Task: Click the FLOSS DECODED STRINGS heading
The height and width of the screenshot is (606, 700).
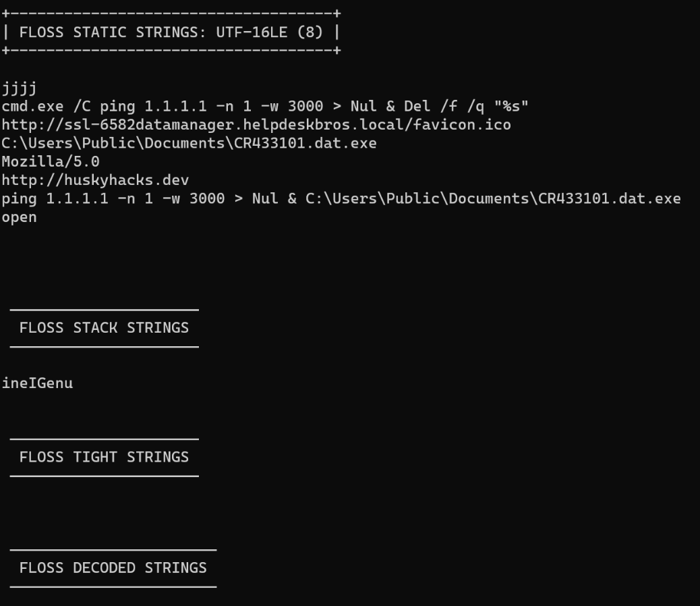Action: pyautogui.click(x=113, y=568)
